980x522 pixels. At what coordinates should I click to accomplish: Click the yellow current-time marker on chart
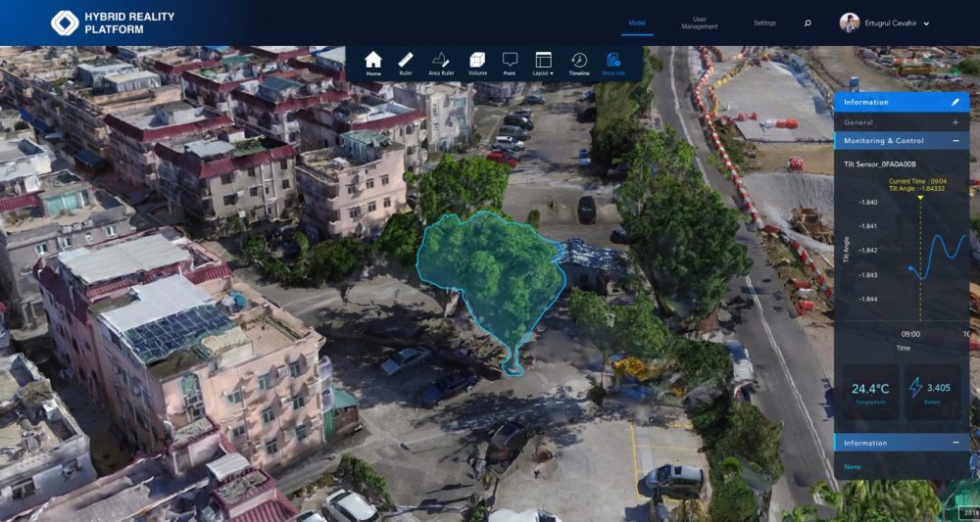click(x=920, y=197)
